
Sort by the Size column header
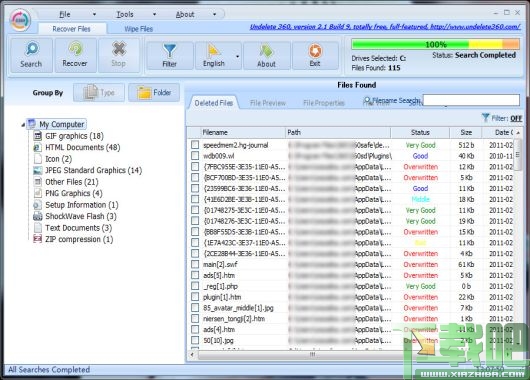[x=466, y=133]
